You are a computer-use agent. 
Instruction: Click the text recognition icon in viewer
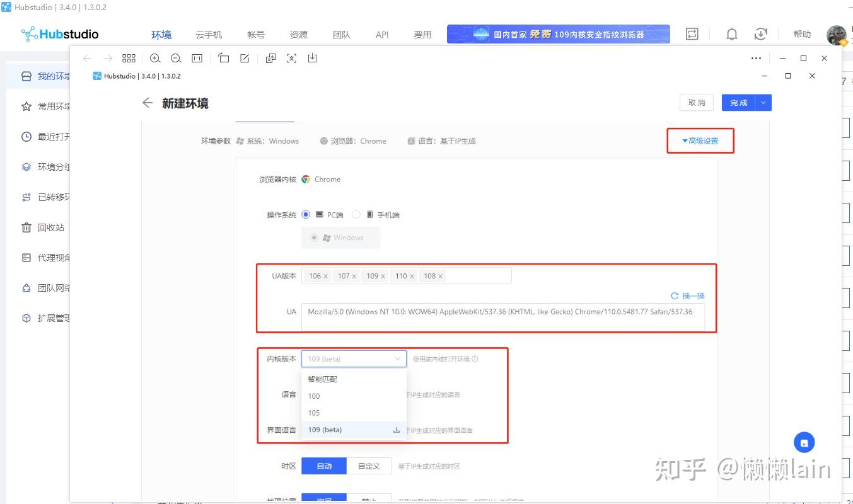point(291,58)
